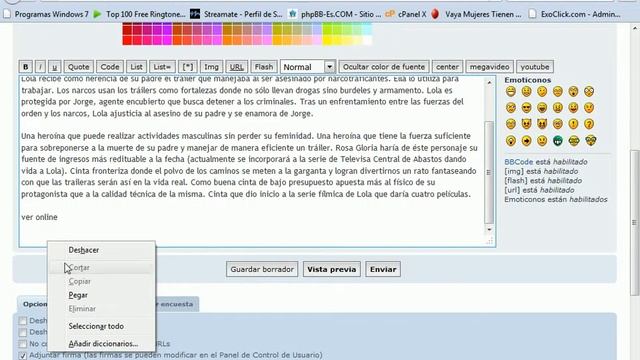Insert the tongue-out razz emoticon
Viewport: 640px width, 360px height.
(x=573, y=108)
